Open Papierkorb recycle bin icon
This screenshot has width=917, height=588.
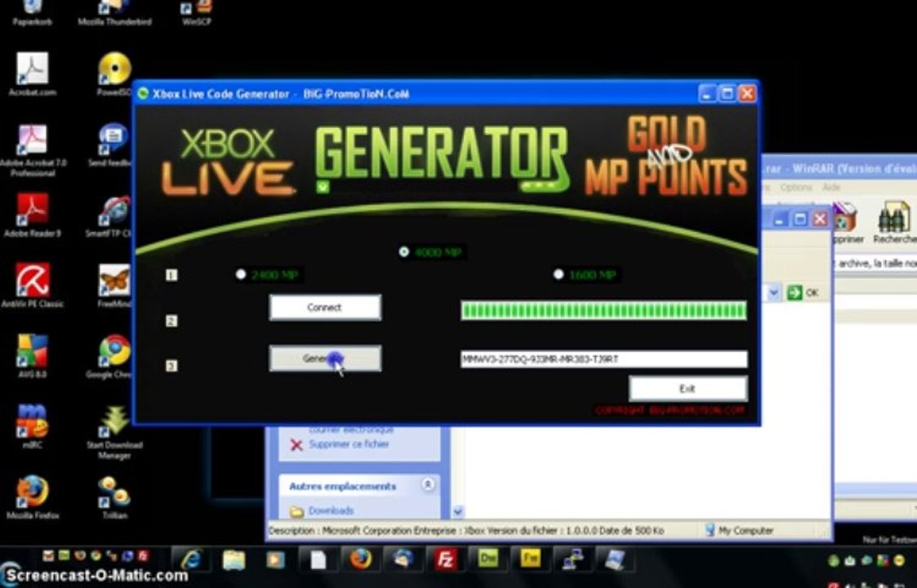(32, 13)
